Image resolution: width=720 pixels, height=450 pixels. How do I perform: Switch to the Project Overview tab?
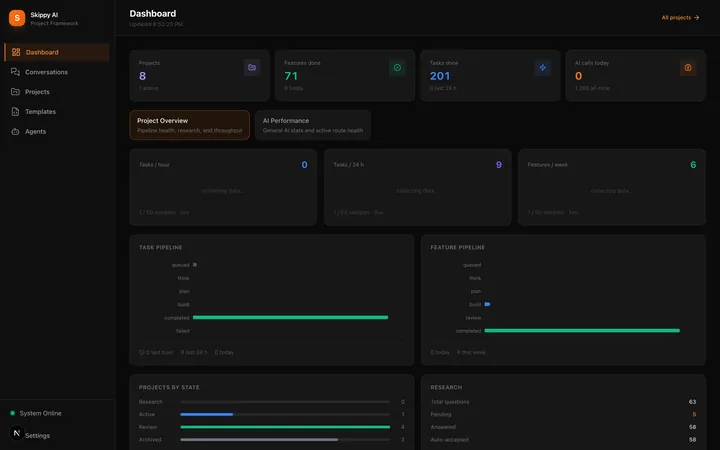pyautogui.click(x=190, y=125)
